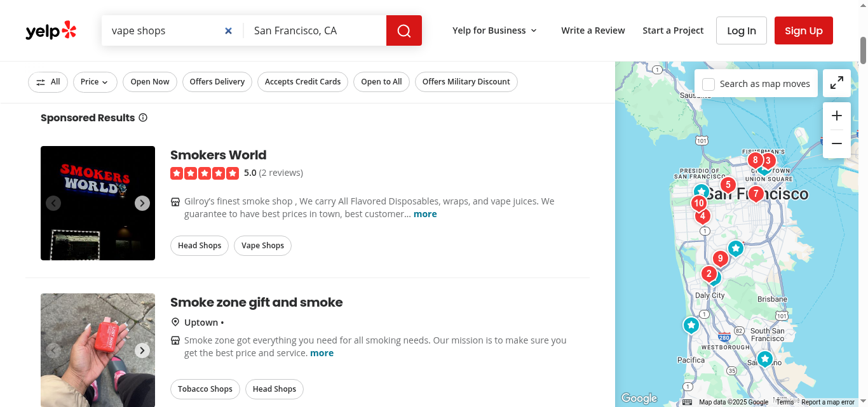Toggle the Open Now filter
Viewport: 868px width, 407px height.
[150, 82]
